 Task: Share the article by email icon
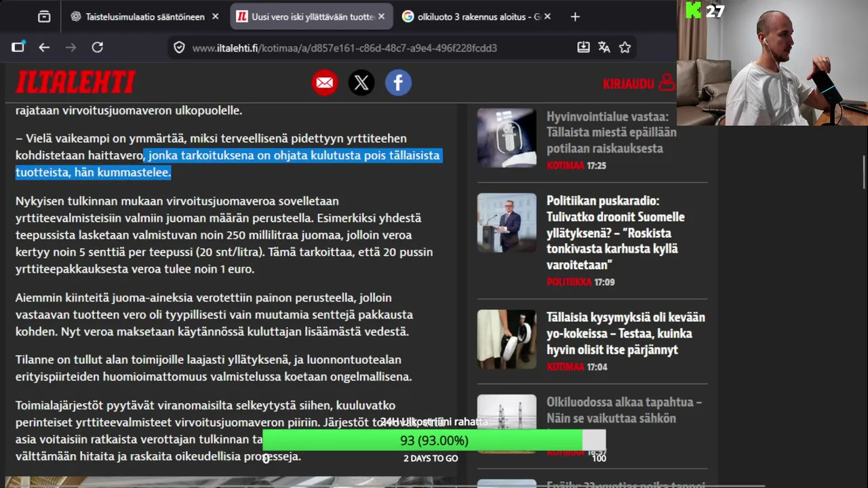(x=325, y=83)
